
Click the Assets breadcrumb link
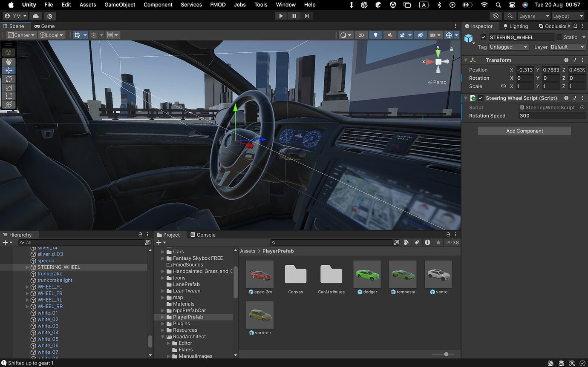click(x=248, y=251)
